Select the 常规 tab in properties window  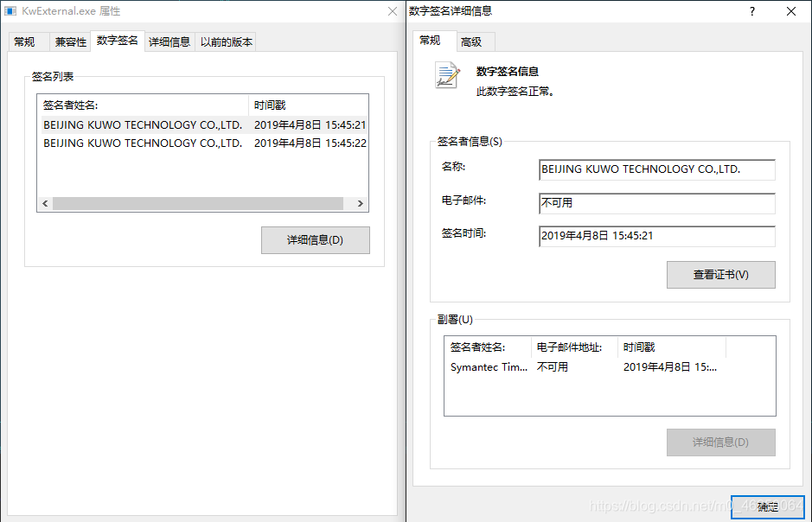click(26, 41)
